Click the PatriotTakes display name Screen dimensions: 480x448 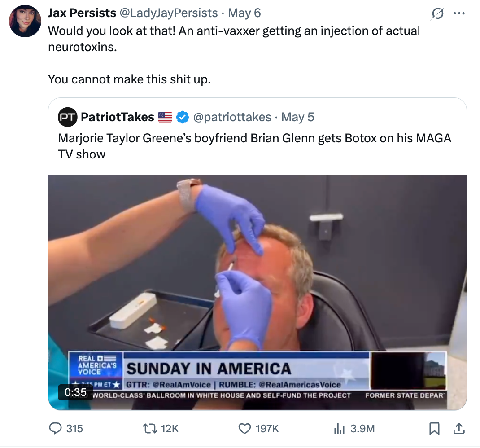pyautogui.click(x=118, y=117)
